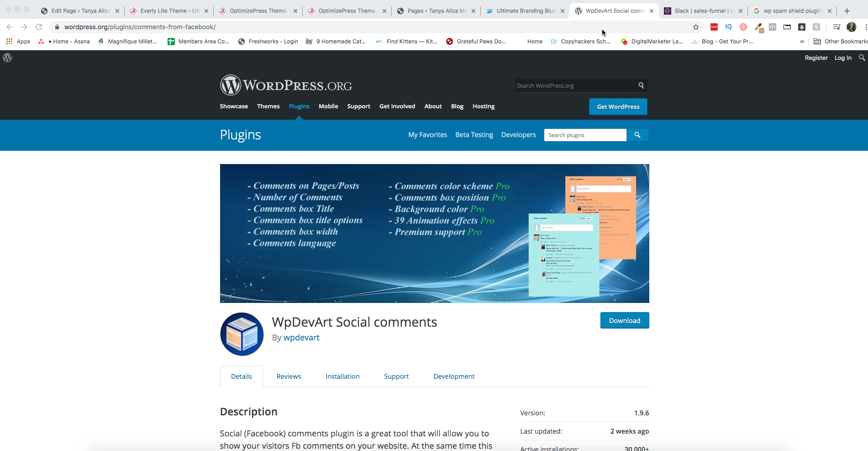
Task: Go to Showcase in main navigation
Action: click(234, 106)
